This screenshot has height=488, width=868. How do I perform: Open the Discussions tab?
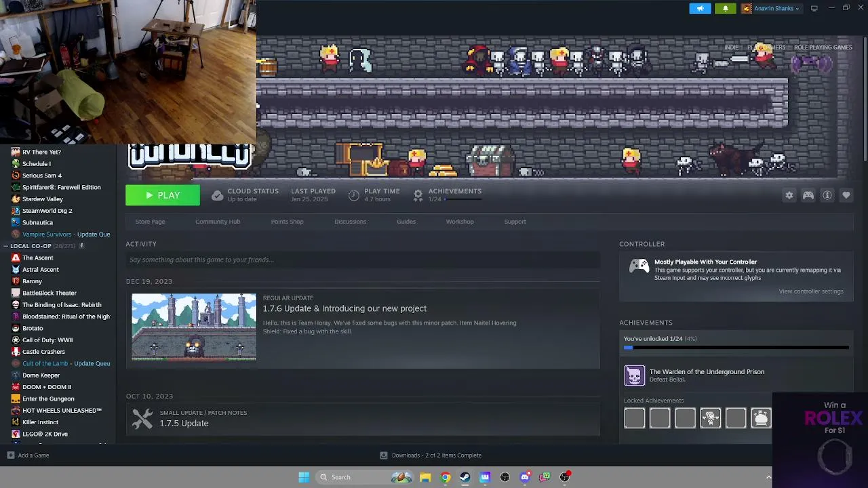[350, 222]
